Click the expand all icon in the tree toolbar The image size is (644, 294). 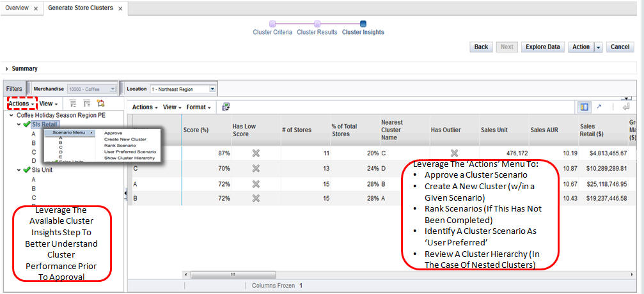click(x=73, y=104)
